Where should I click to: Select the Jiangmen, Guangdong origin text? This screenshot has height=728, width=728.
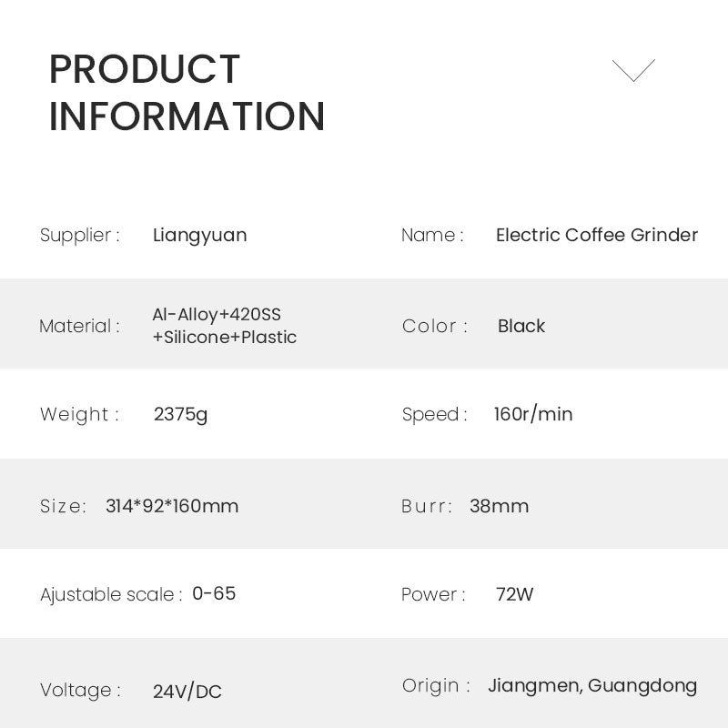592,685
